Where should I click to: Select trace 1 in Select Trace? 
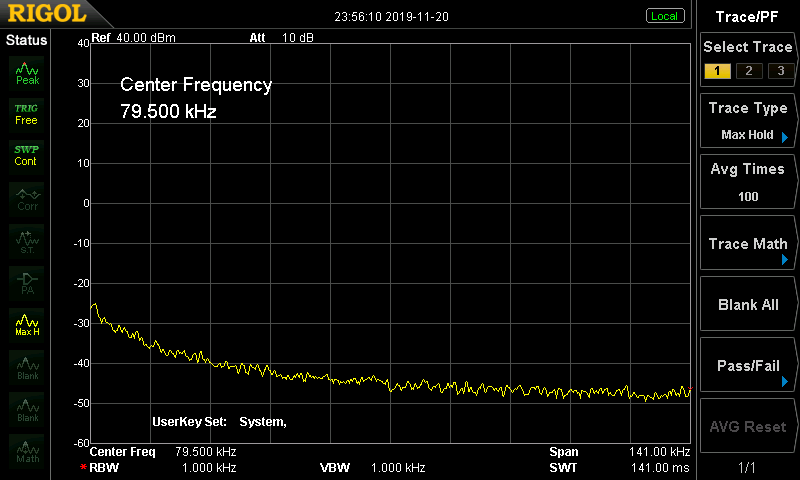pos(716,70)
